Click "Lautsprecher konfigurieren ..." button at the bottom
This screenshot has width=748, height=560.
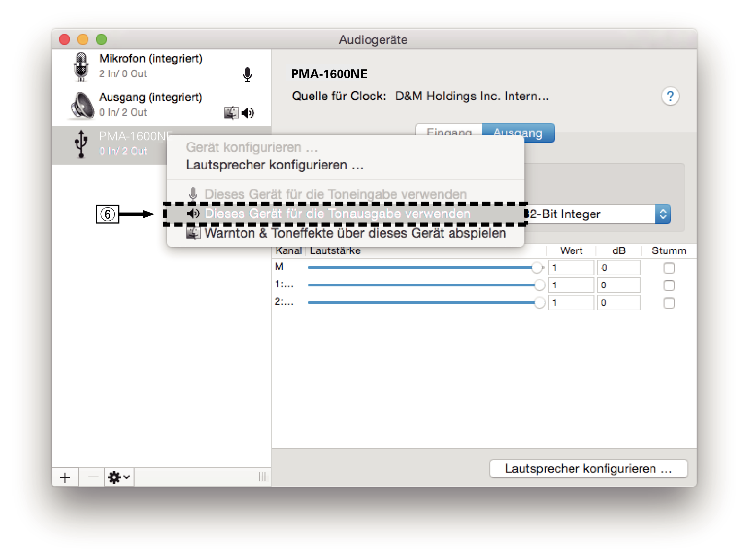(x=588, y=468)
